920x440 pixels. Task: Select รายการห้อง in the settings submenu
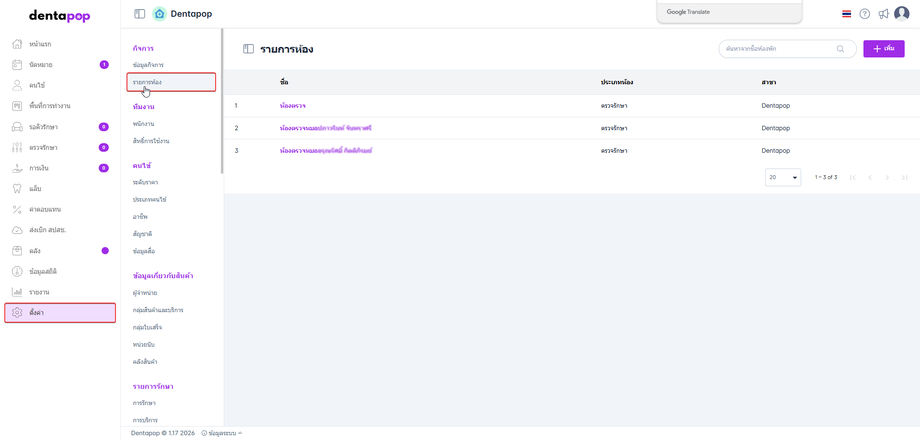click(148, 82)
